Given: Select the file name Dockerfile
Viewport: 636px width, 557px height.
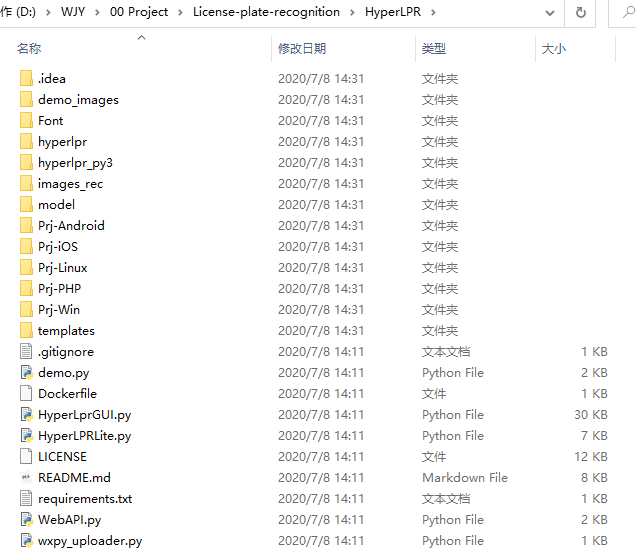Looking at the screenshot, I should 67,394.
